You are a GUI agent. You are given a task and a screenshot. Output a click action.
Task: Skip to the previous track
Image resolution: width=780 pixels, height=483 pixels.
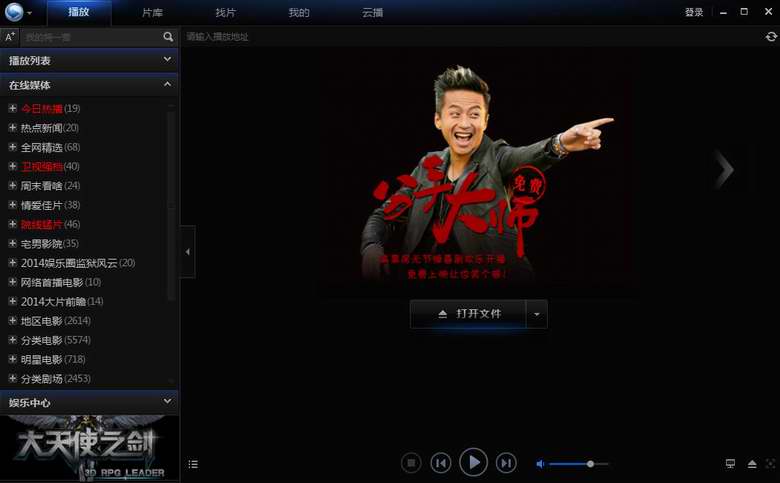440,462
